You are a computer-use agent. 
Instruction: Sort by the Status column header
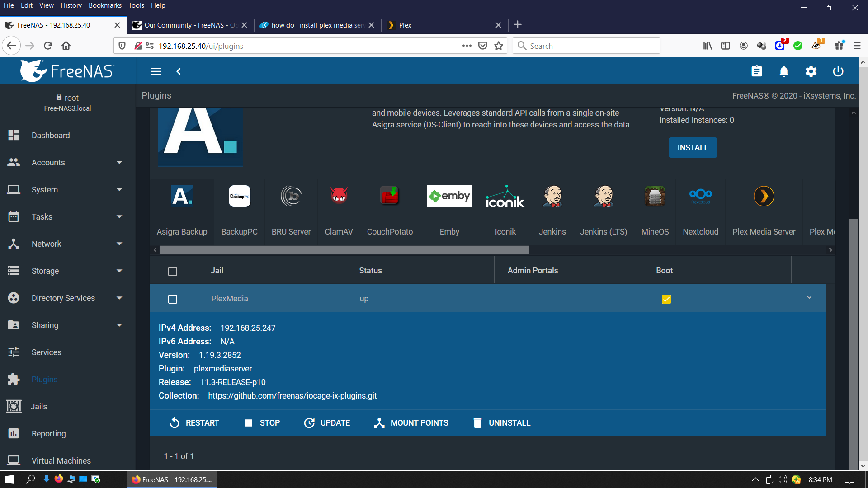(x=370, y=271)
